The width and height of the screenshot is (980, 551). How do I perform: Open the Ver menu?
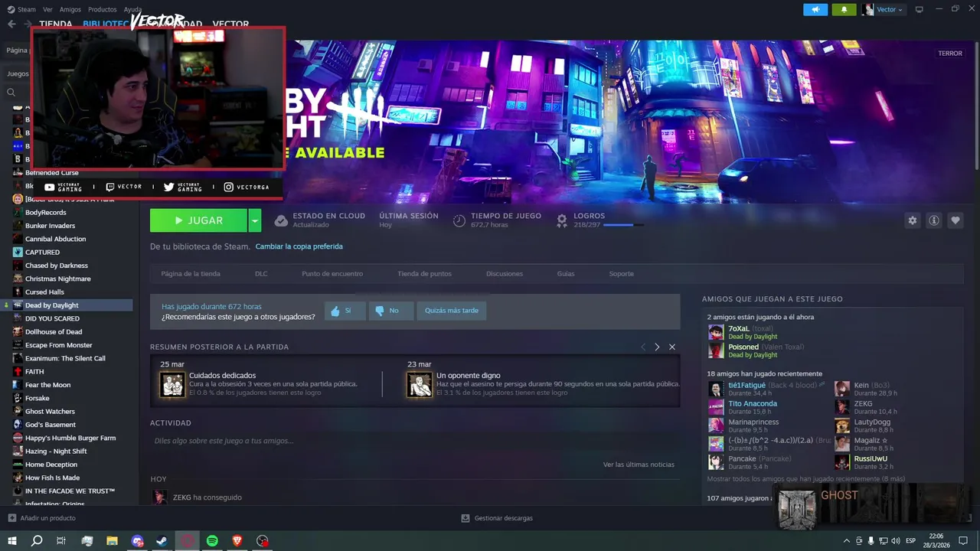coord(48,9)
